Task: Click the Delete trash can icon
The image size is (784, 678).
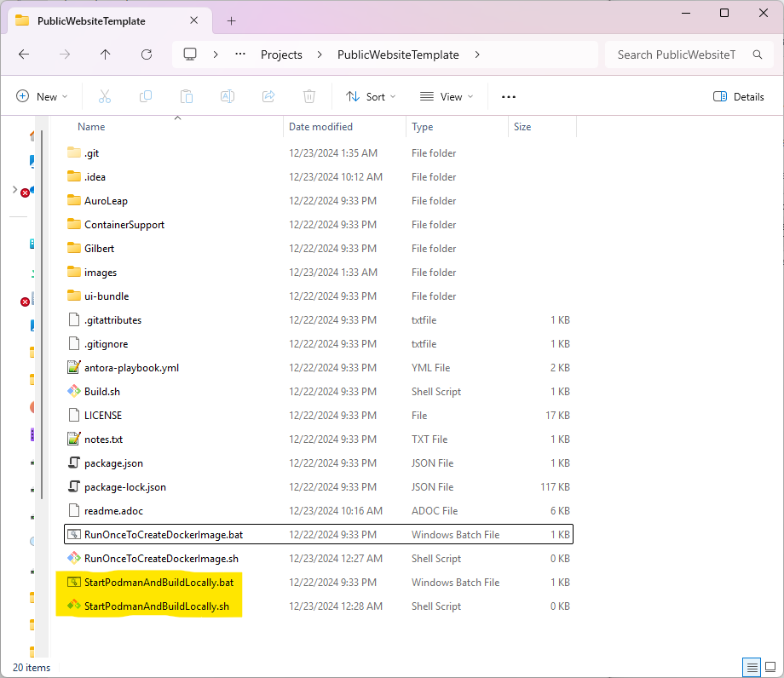Action: [309, 97]
